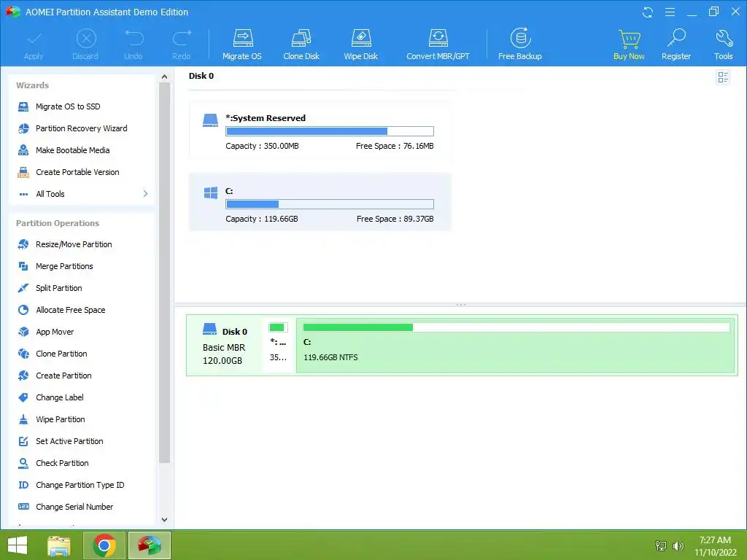Click sidebar scroll up arrow
The image size is (747, 560).
[x=164, y=77]
